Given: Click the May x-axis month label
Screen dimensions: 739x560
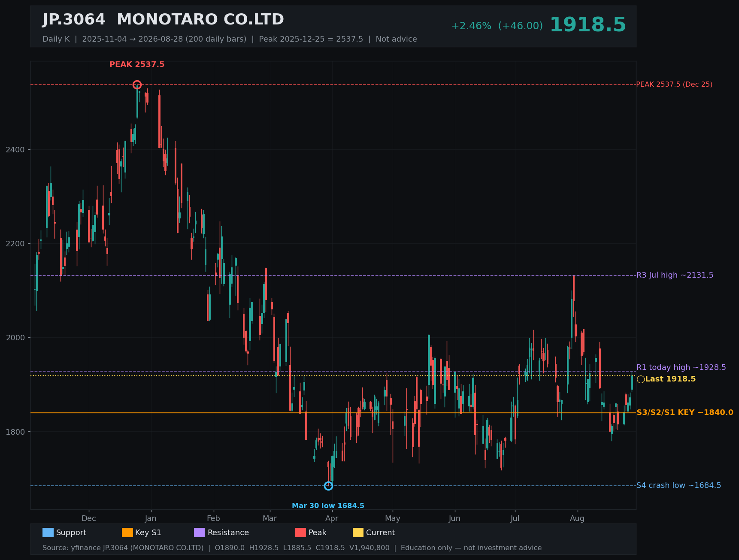Looking at the screenshot, I should point(392,518).
